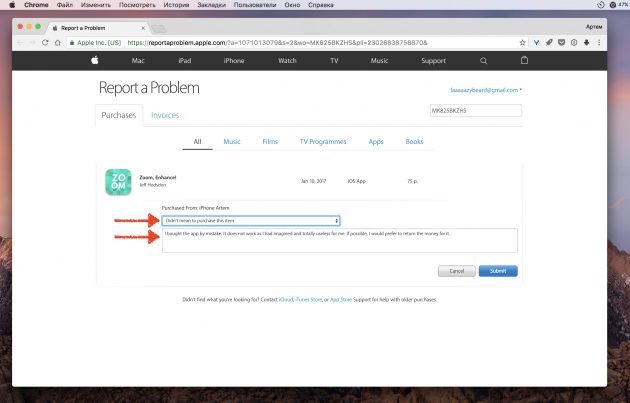Filter purchases by TV Programmes
Image resolution: width=630 pixels, height=403 pixels.
tap(321, 142)
